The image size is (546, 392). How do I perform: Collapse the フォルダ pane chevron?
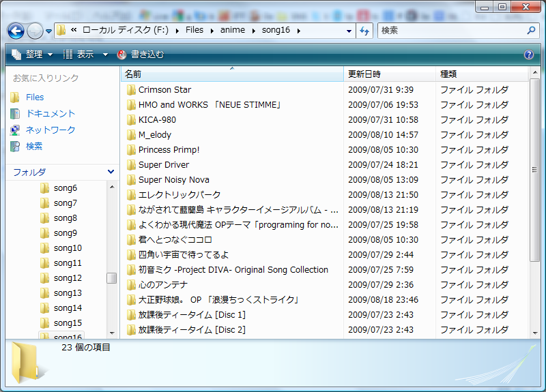[x=111, y=172]
